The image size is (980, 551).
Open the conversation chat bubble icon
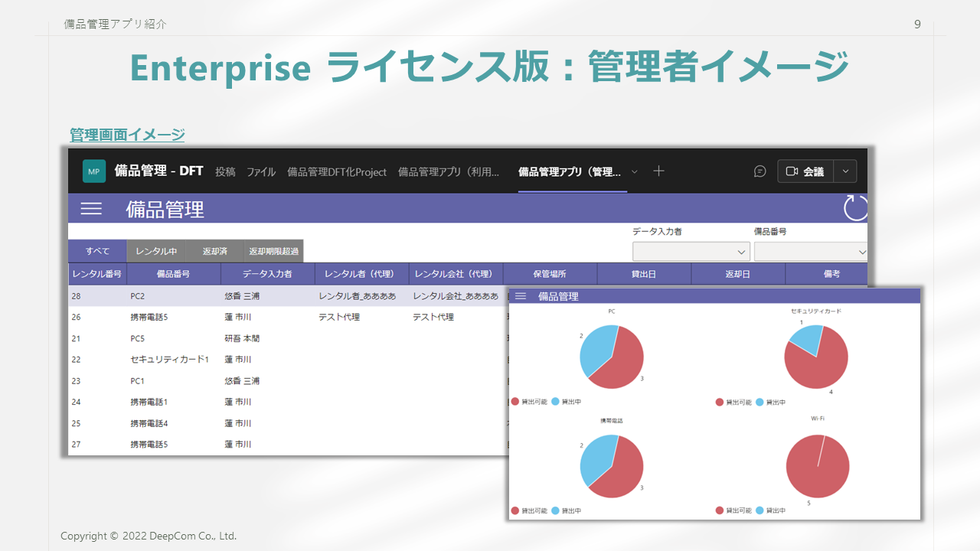759,171
